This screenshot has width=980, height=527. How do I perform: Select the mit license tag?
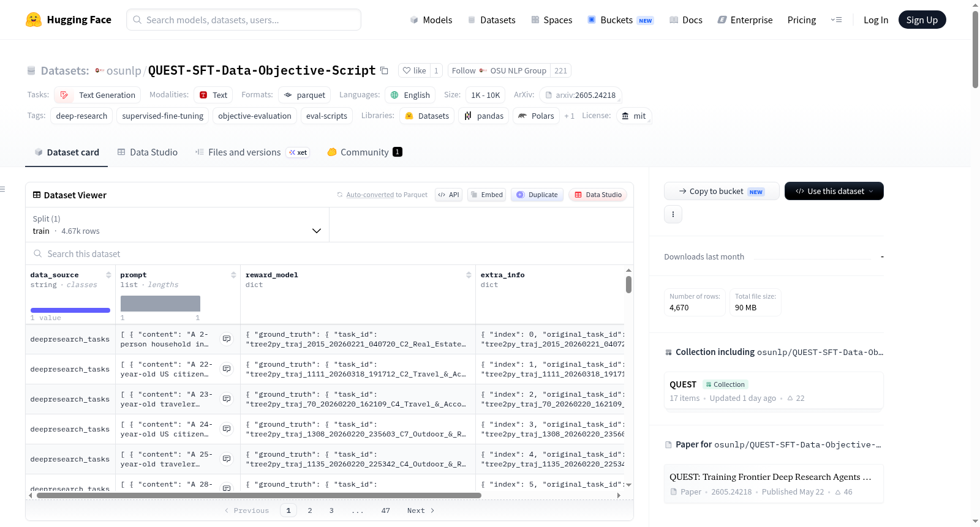click(633, 116)
